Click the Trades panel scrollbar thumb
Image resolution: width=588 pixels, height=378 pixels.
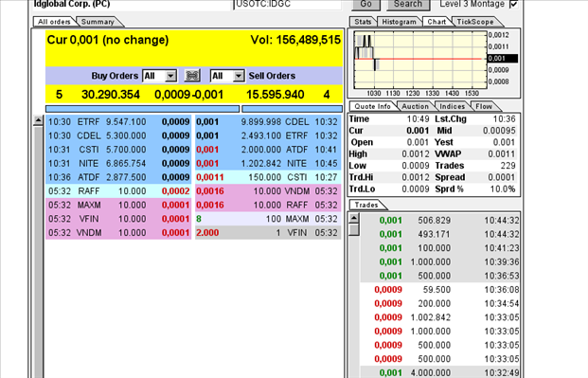[x=354, y=229]
